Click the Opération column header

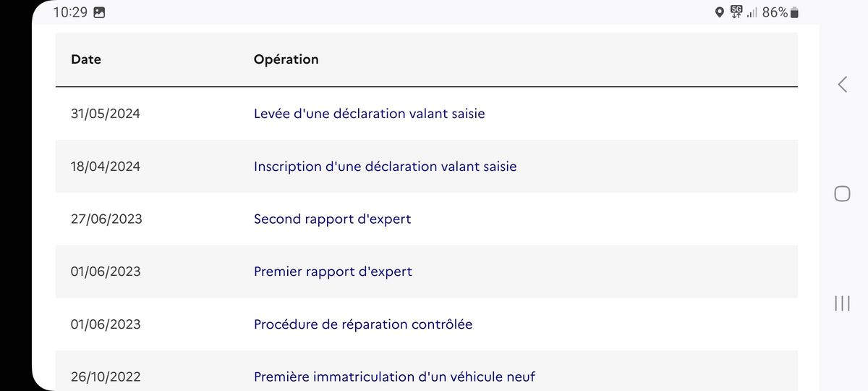[x=286, y=59]
